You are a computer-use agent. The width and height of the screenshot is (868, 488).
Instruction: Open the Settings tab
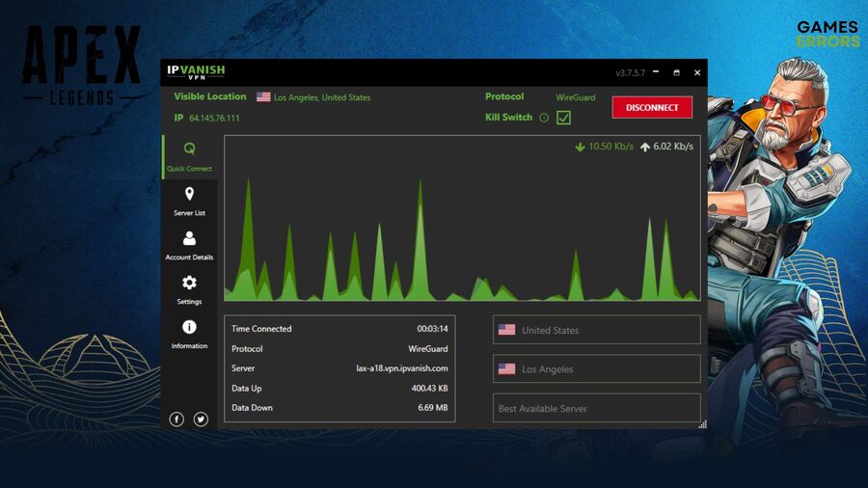point(189,290)
